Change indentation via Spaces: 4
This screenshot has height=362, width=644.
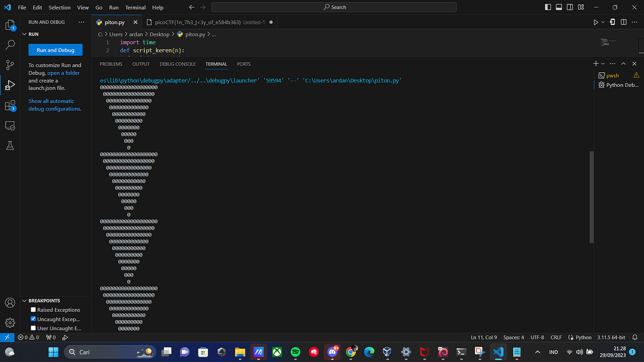point(514,337)
